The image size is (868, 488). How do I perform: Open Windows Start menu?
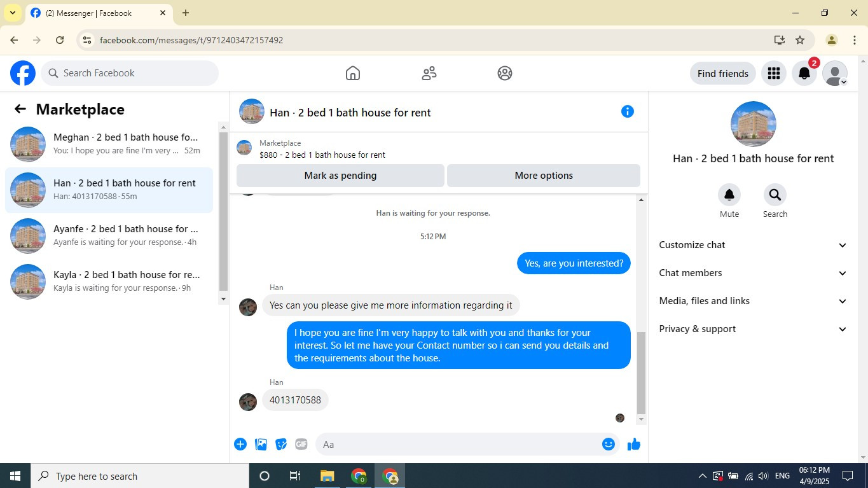(x=15, y=476)
